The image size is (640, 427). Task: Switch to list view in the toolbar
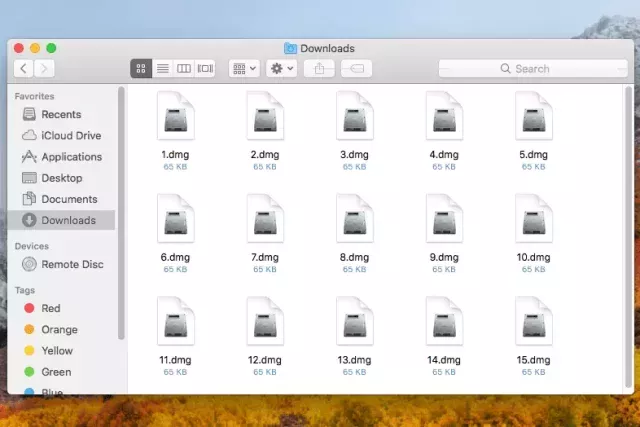(x=162, y=68)
